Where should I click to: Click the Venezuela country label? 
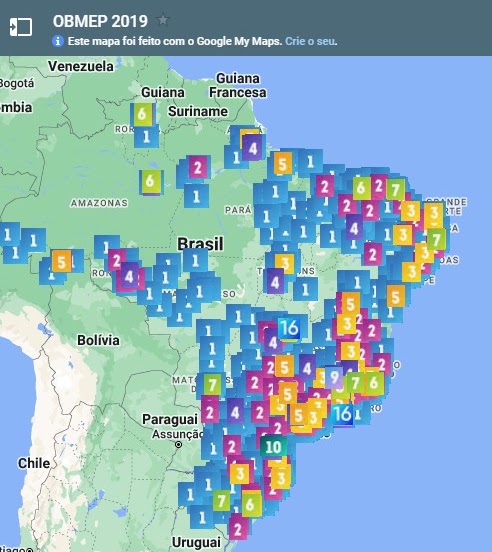tap(81, 66)
